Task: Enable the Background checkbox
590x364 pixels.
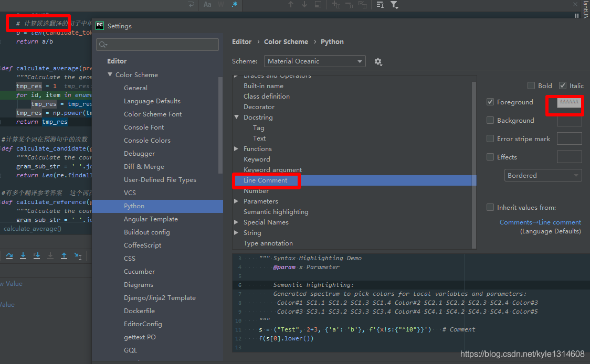Action: [x=490, y=120]
